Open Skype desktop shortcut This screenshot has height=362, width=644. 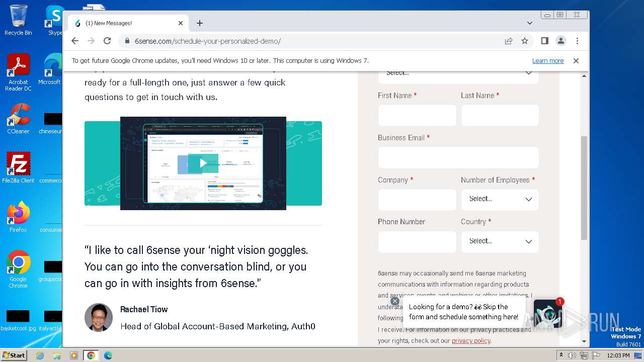click(x=54, y=20)
